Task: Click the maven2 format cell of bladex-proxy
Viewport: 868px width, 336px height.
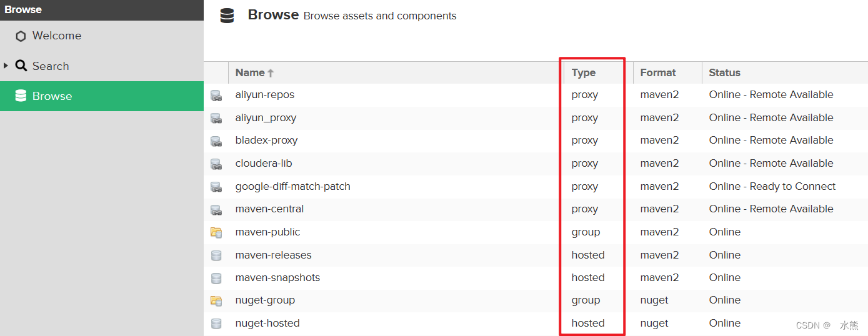Action: point(659,141)
